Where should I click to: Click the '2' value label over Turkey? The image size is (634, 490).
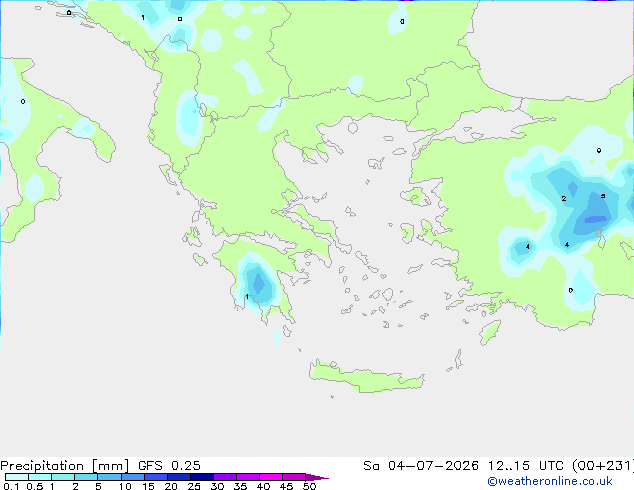pos(564,199)
